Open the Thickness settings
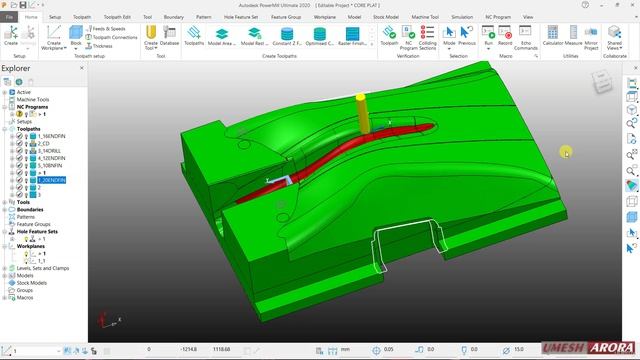 [99, 46]
